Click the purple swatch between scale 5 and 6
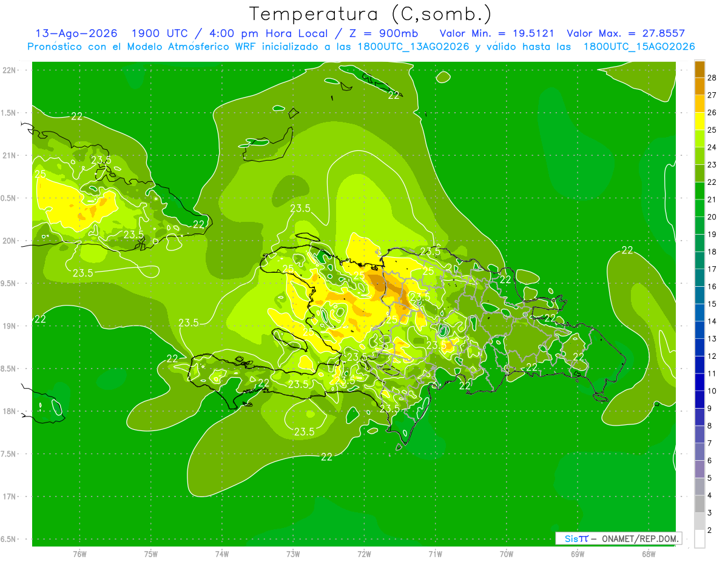 (x=699, y=469)
